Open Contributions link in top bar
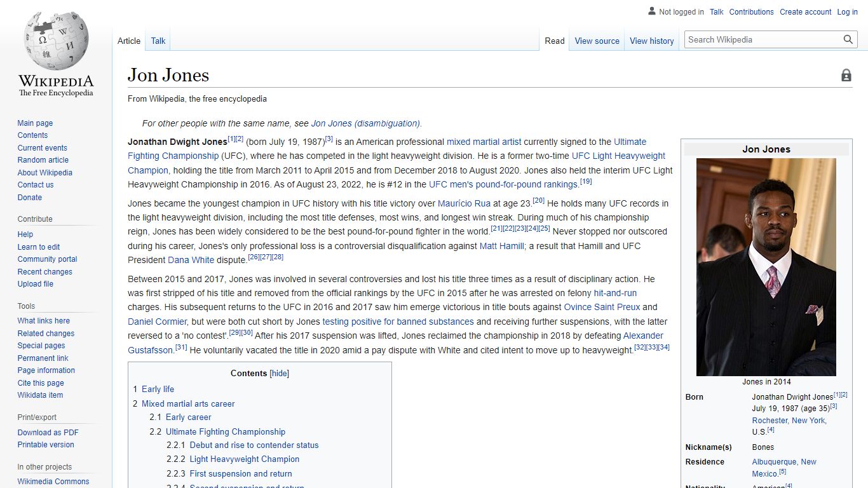Screen dimensions: 868x488 tap(752, 12)
